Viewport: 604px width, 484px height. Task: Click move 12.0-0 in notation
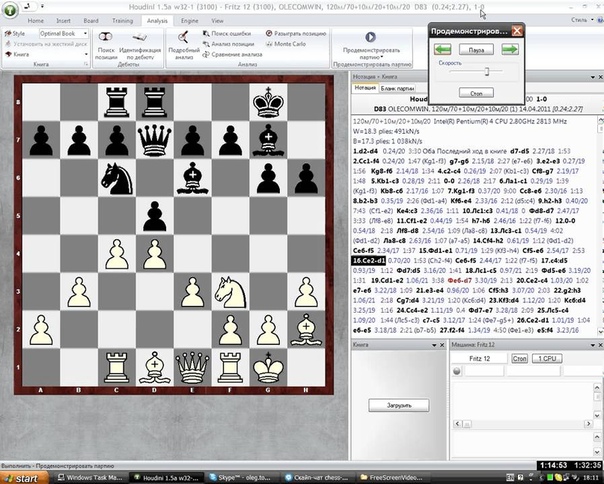tap(565, 221)
